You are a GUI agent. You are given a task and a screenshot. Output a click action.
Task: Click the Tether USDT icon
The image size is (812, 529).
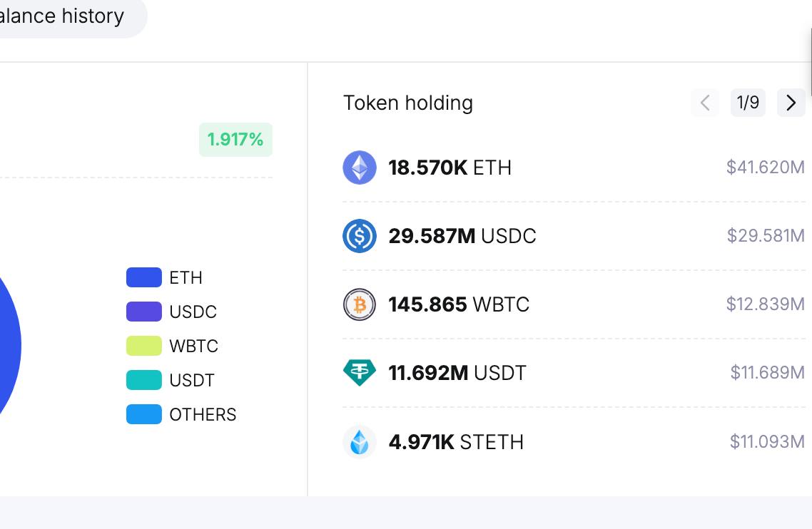coord(360,373)
